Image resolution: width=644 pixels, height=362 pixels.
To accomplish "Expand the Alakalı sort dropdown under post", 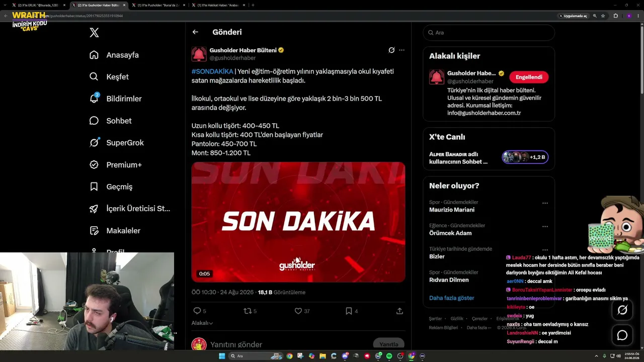I will tap(202, 323).
